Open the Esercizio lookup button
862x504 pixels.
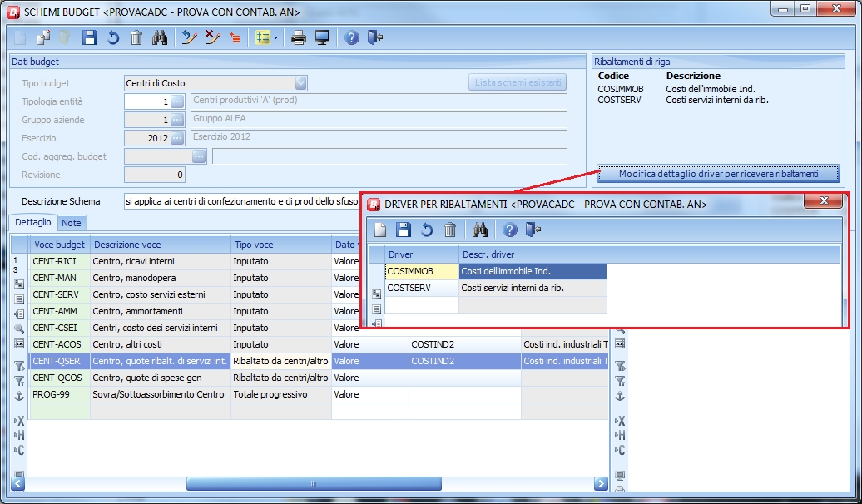tap(177, 138)
